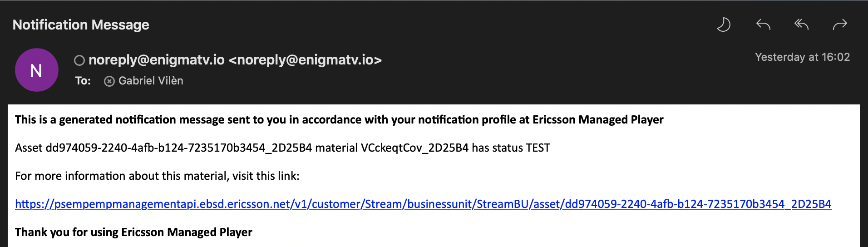
Task: Click the bold generated notification message line
Action: pyautogui.click(x=339, y=120)
